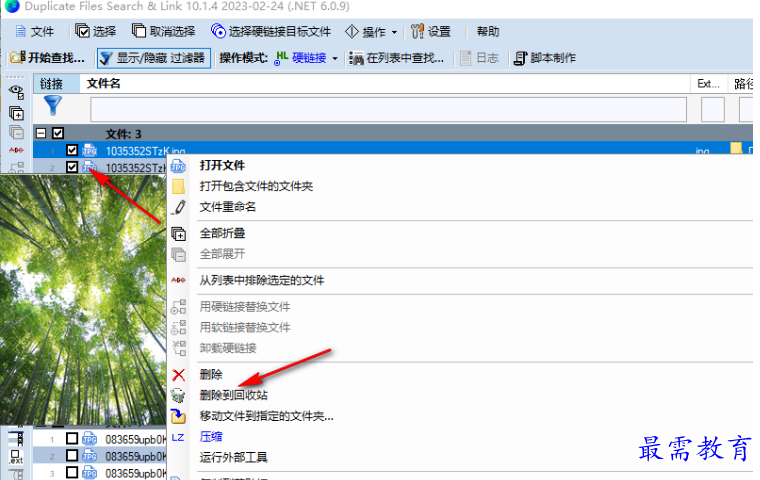
Task: Toggle the 文件: 3 group checkbox
Action: 58,133
